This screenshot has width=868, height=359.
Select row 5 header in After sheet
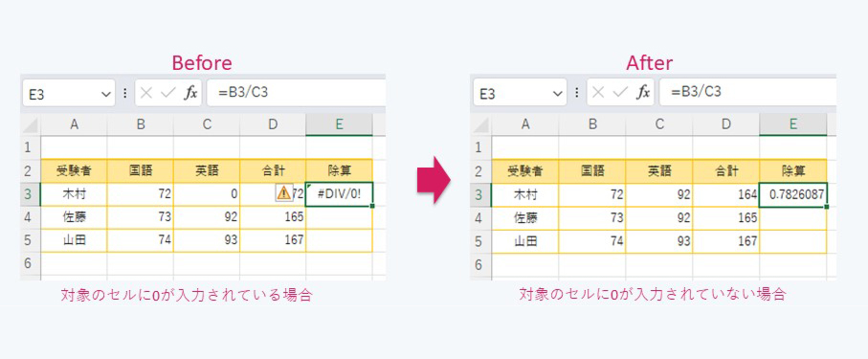coord(480,241)
